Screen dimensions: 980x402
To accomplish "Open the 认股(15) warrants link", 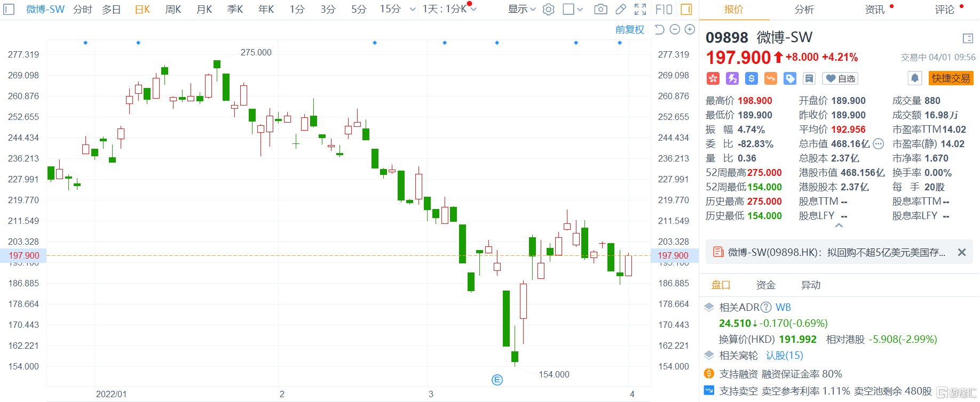I will point(784,355).
